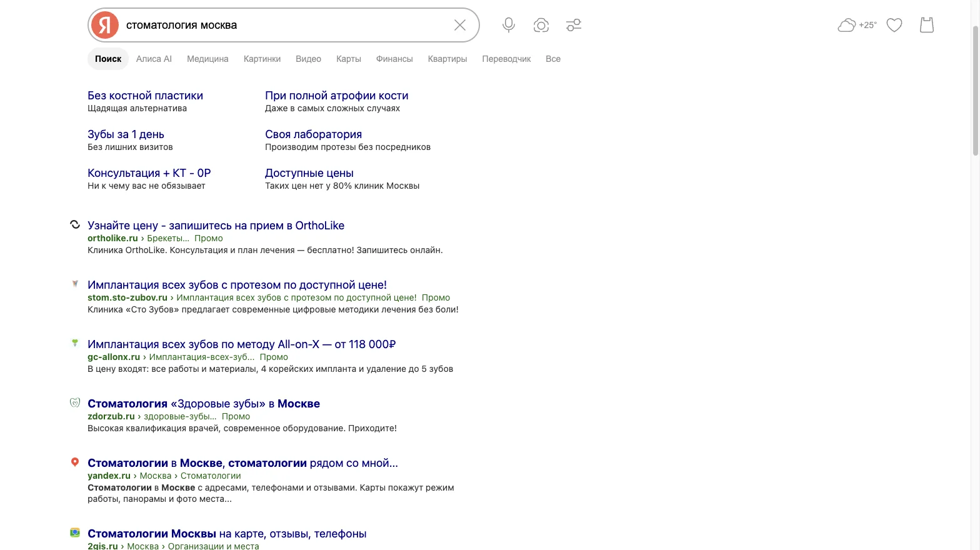Viewport: 980px width, 550px height.
Task: Open favorites heart icon
Action: (894, 25)
